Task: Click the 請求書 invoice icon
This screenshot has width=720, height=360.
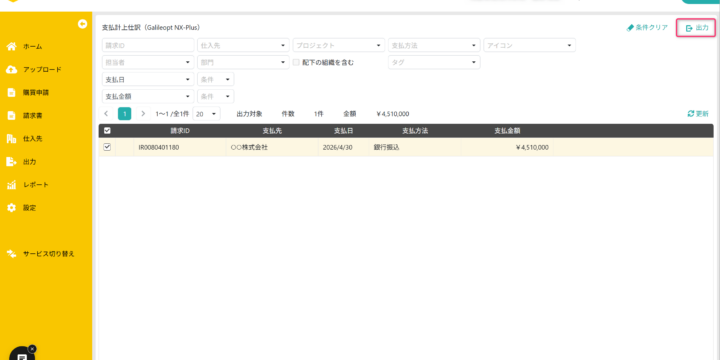Action: pos(12,116)
